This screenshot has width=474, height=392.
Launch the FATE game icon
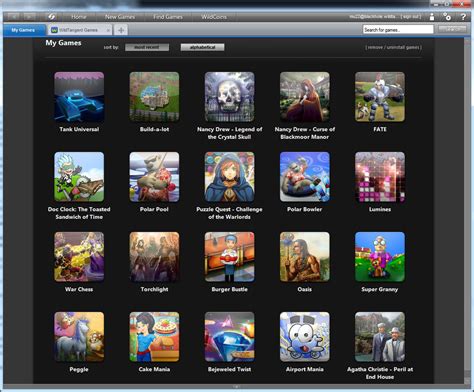380,97
